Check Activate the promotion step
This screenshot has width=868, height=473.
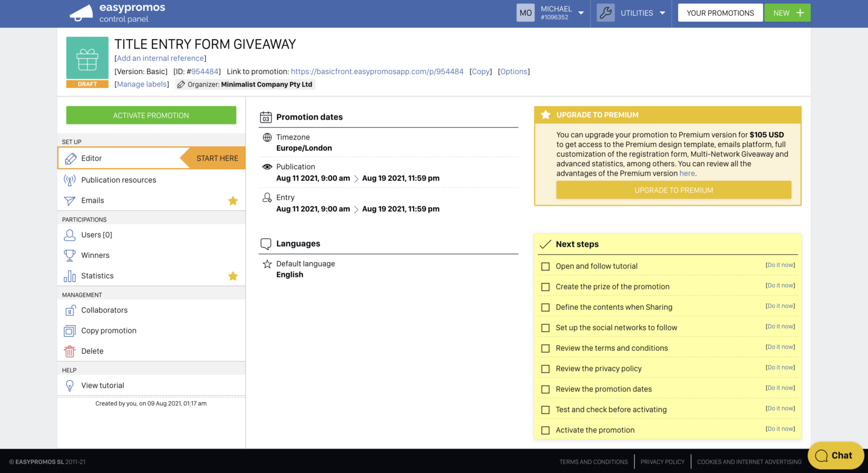[545, 430]
